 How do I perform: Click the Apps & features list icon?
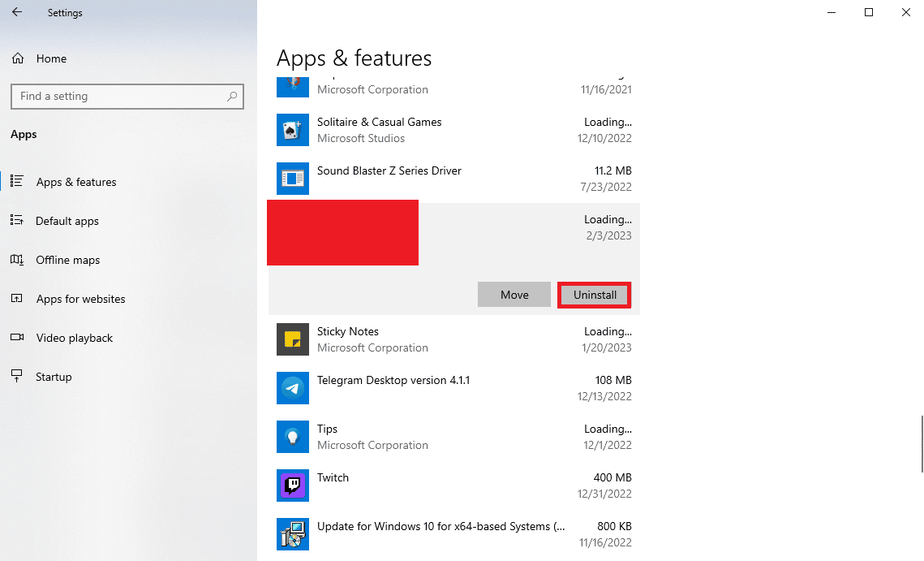(x=17, y=181)
